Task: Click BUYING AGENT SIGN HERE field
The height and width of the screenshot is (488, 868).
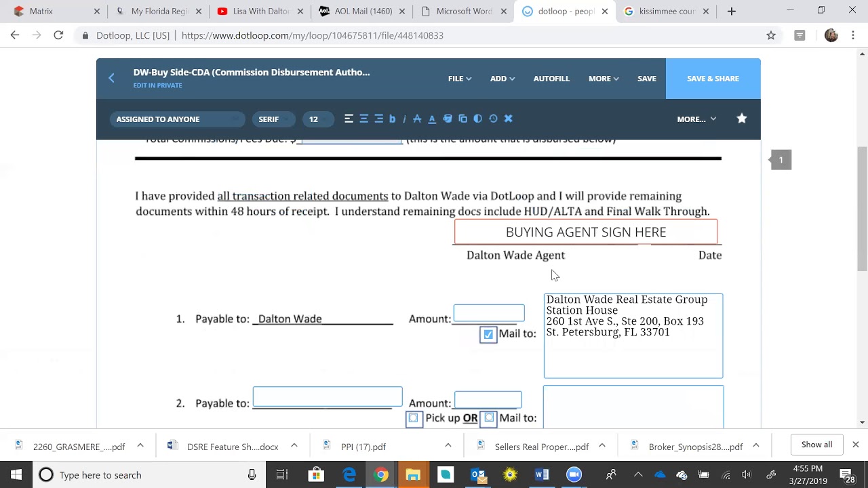Action: (586, 232)
